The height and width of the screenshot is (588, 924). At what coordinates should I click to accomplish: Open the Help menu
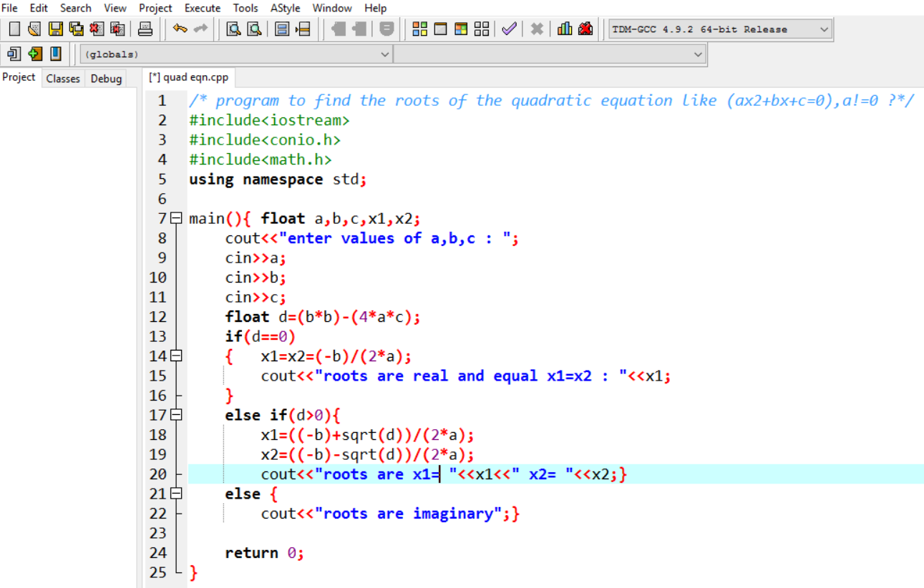tap(375, 8)
